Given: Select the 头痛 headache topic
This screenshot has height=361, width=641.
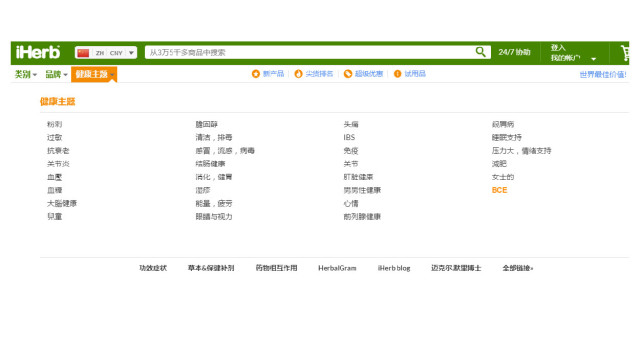Looking at the screenshot, I should pyautogui.click(x=351, y=124).
